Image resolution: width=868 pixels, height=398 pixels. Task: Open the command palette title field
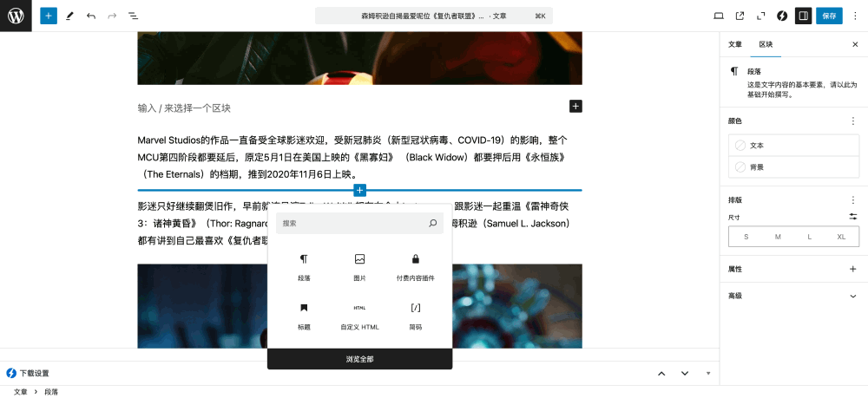click(434, 16)
